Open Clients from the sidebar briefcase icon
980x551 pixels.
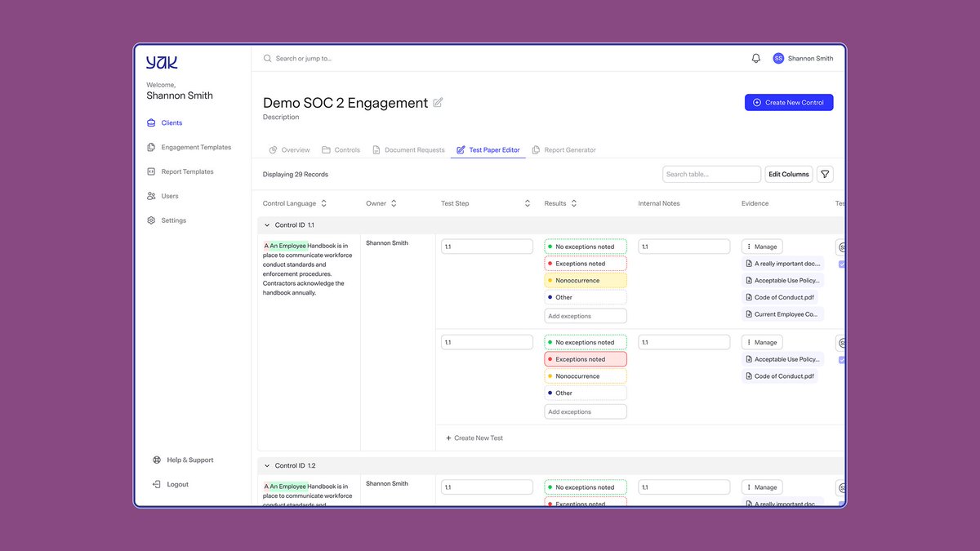click(x=151, y=123)
